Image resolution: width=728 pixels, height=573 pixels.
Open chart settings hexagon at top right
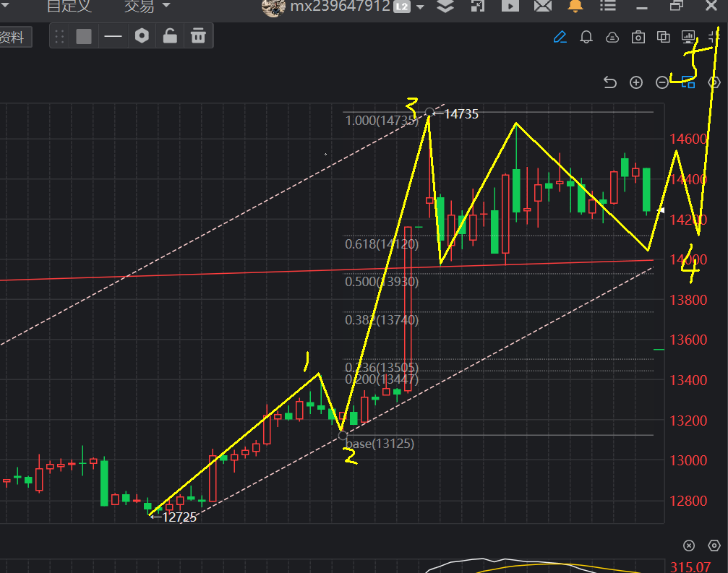714,82
